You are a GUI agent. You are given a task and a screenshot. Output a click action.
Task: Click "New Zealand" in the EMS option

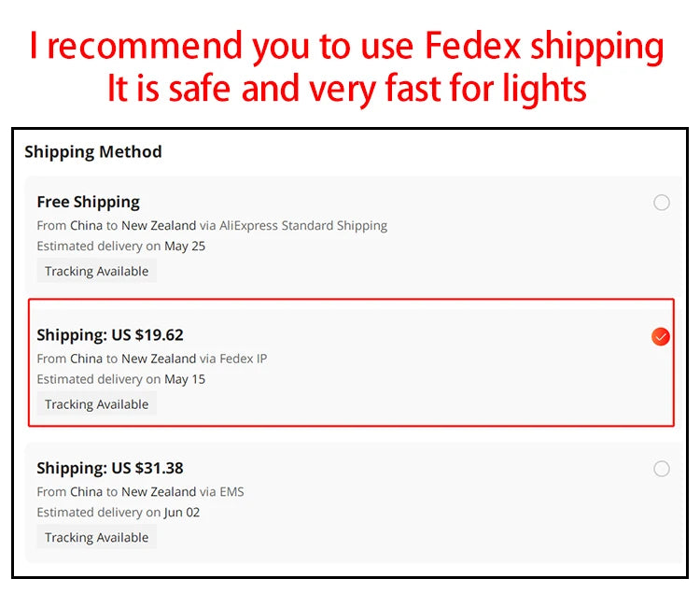(x=159, y=491)
